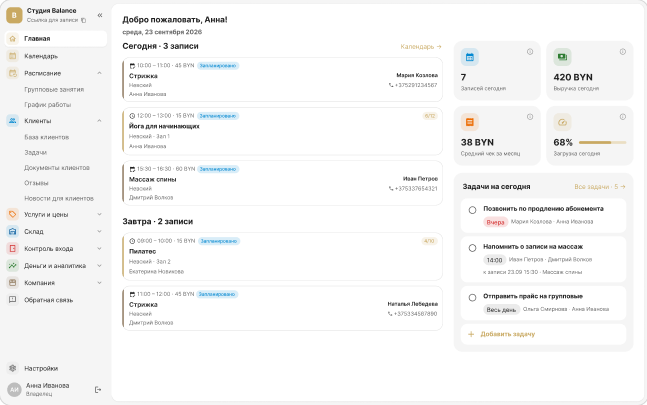Click the Главная home icon

(x=13, y=38)
